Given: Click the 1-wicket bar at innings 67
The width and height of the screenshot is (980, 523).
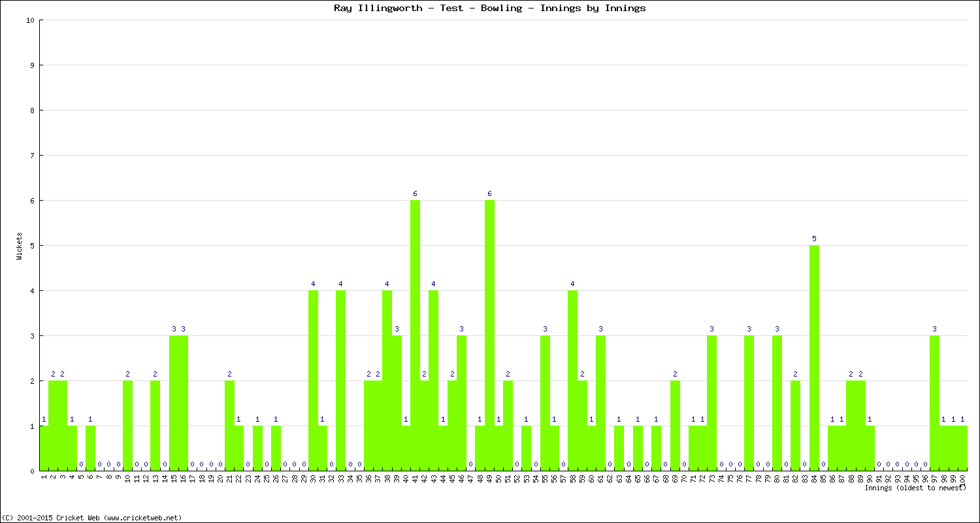Looking at the screenshot, I should [x=656, y=448].
